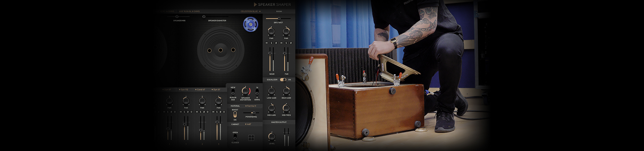
Task: Select the center microphone position ring
Action: [221, 50]
